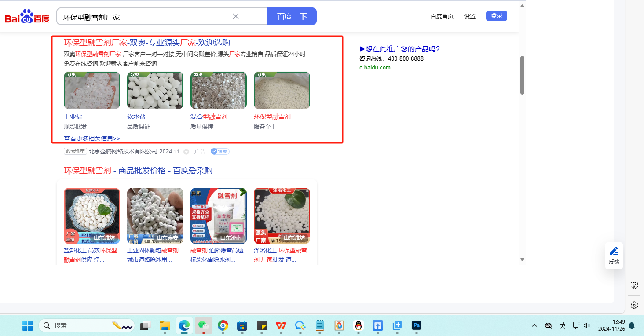This screenshot has height=336, width=644.
Task: Open the taskbar clock showing 13:49
Action: pos(611,325)
